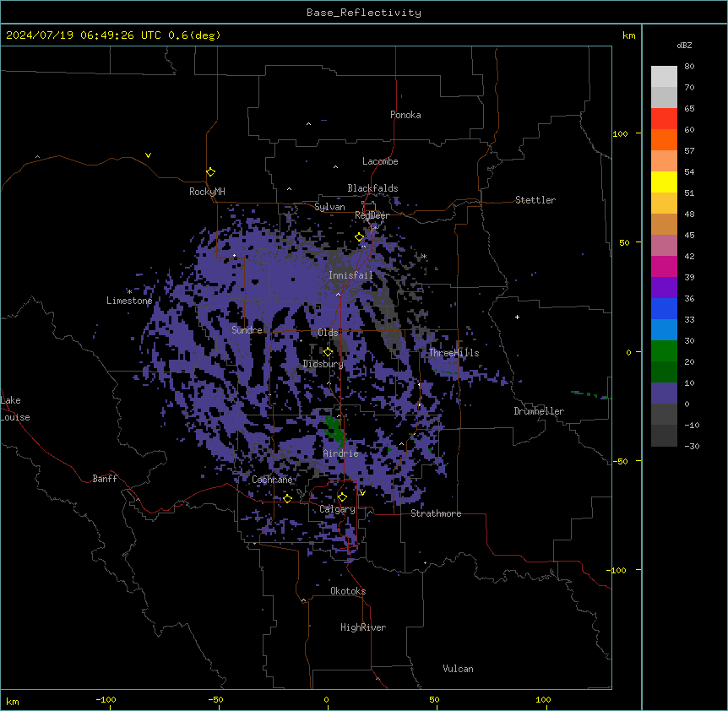
Task: Click the Drumheller label
Action: [x=539, y=411]
